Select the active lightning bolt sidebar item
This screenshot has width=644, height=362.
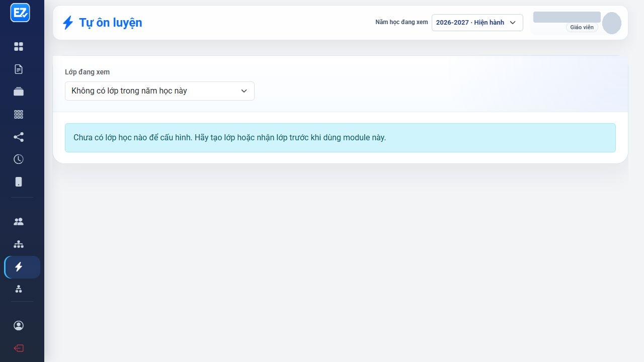click(22, 267)
